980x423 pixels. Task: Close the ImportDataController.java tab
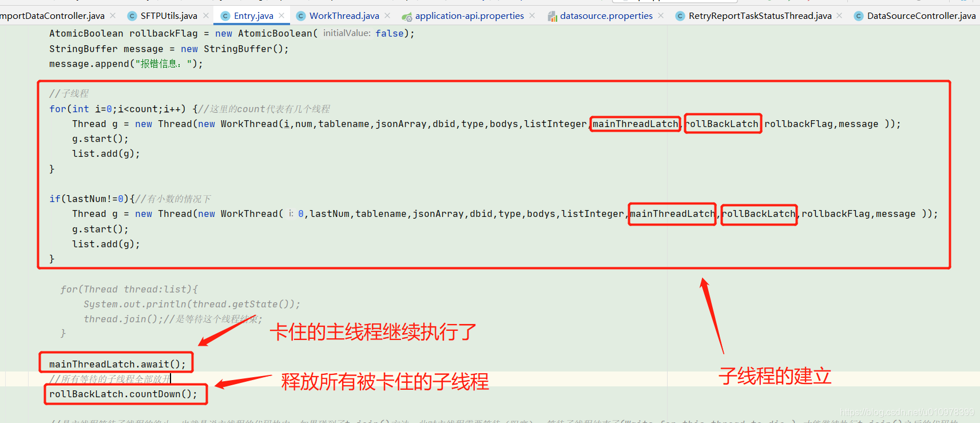point(113,16)
